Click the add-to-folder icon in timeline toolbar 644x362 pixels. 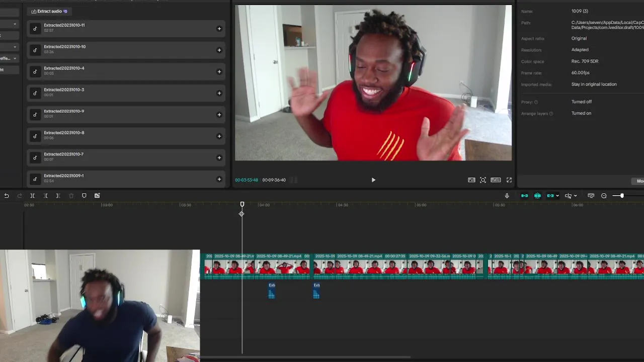[97, 196]
